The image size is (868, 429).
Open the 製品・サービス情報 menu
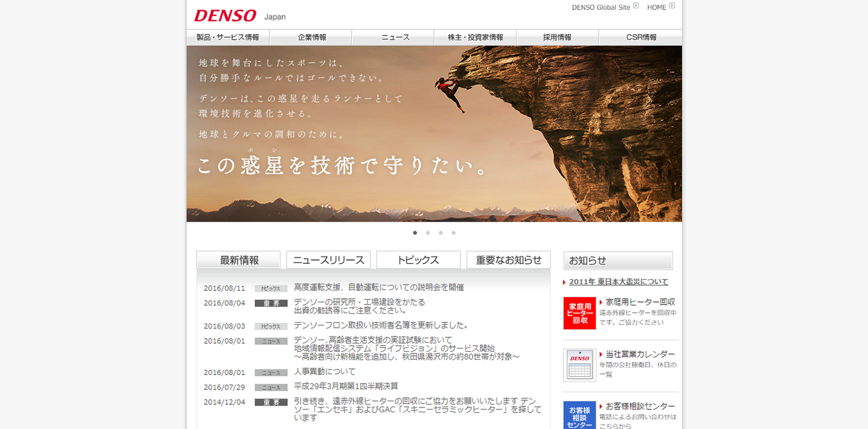pos(228,37)
